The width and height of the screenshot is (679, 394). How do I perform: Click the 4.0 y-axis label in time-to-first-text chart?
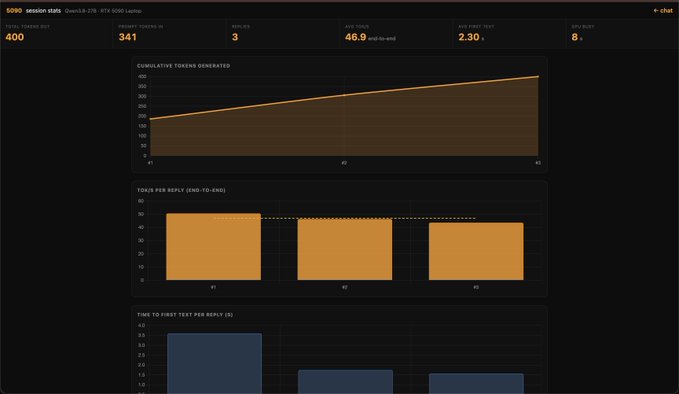[141, 325]
